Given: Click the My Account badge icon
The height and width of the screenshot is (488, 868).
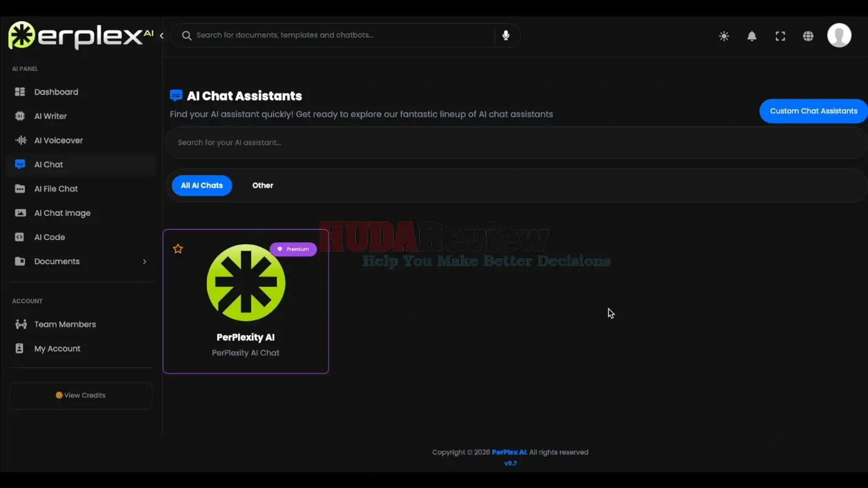Looking at the screenshot, I should [x=19, y=349].
